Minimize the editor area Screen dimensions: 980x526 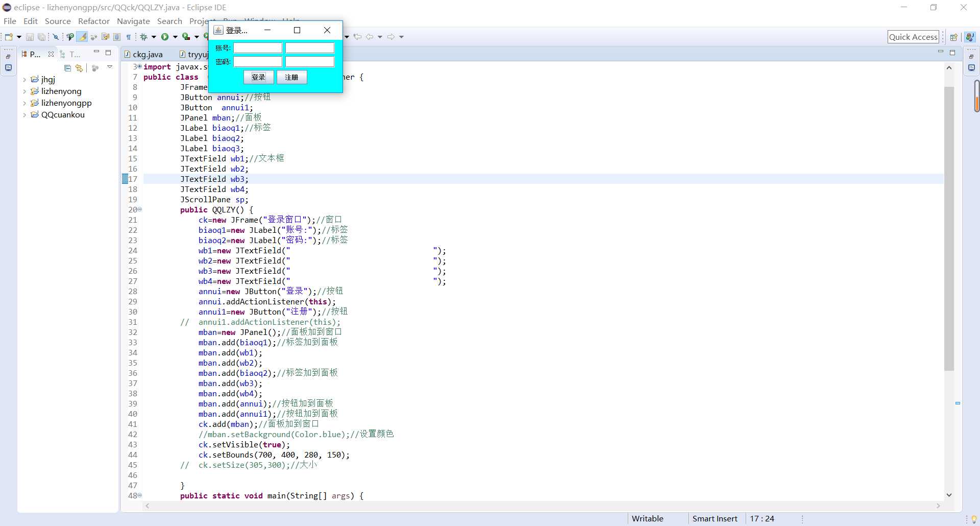point(940,52)
